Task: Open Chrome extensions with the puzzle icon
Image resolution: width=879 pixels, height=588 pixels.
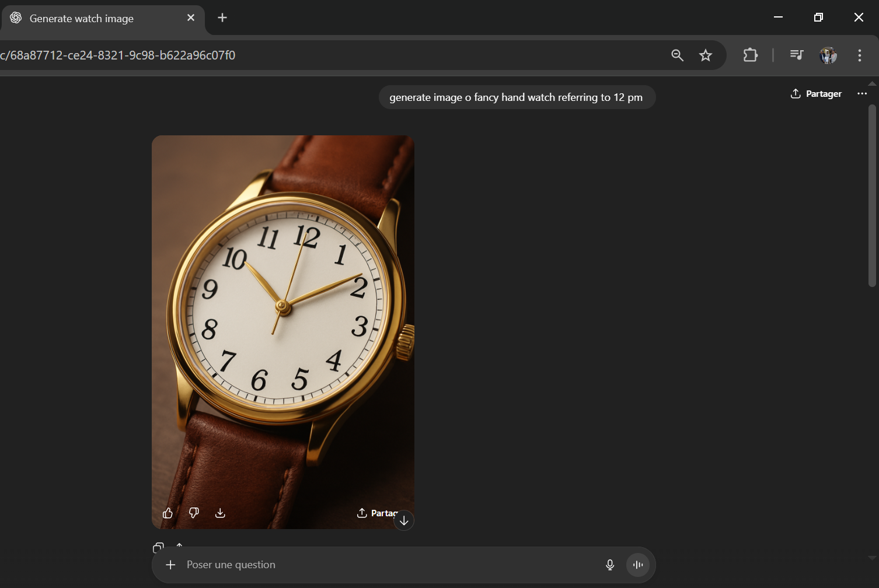Action: tap(750, 55)
